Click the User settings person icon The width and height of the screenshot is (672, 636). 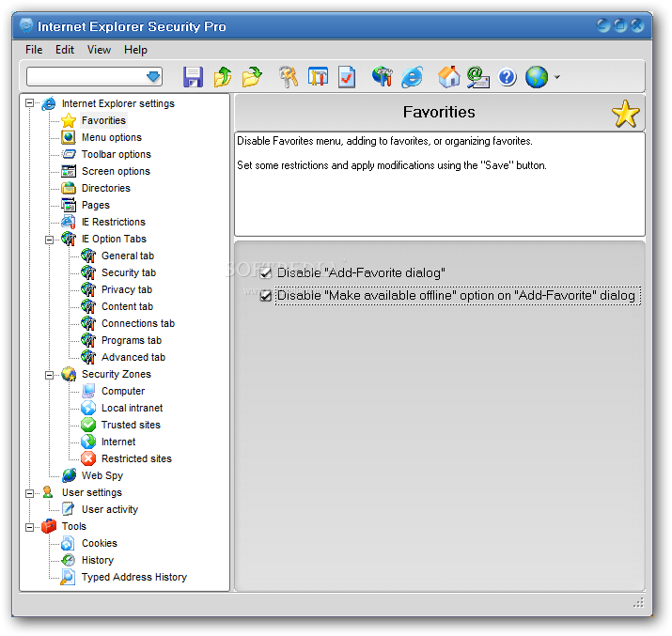[x=48, y=492]
